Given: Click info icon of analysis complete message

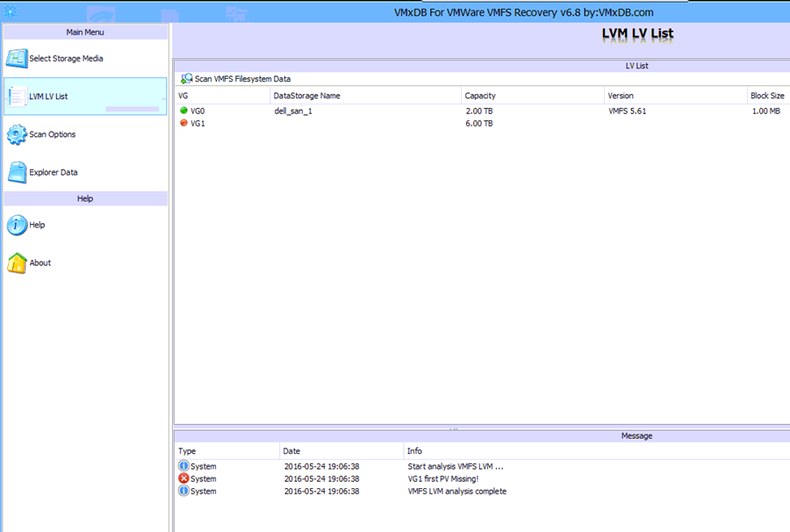Looking at the screenshot, I should coord(183,491).
